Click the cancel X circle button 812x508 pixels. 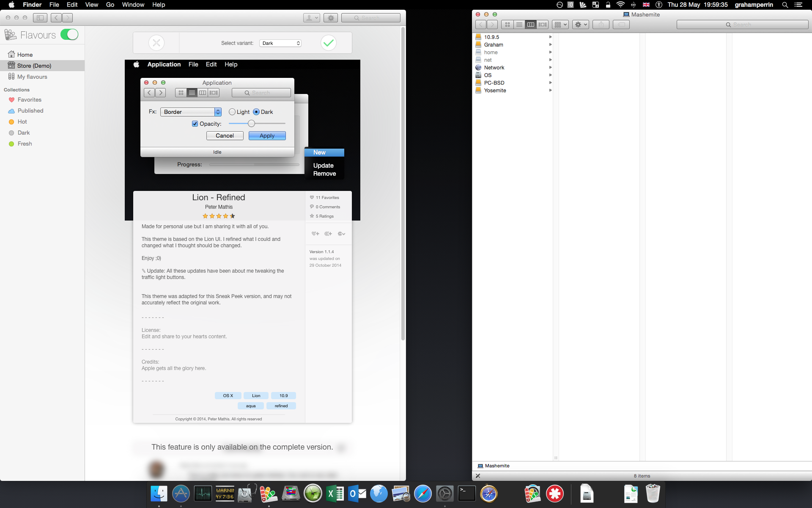point(156,43)
